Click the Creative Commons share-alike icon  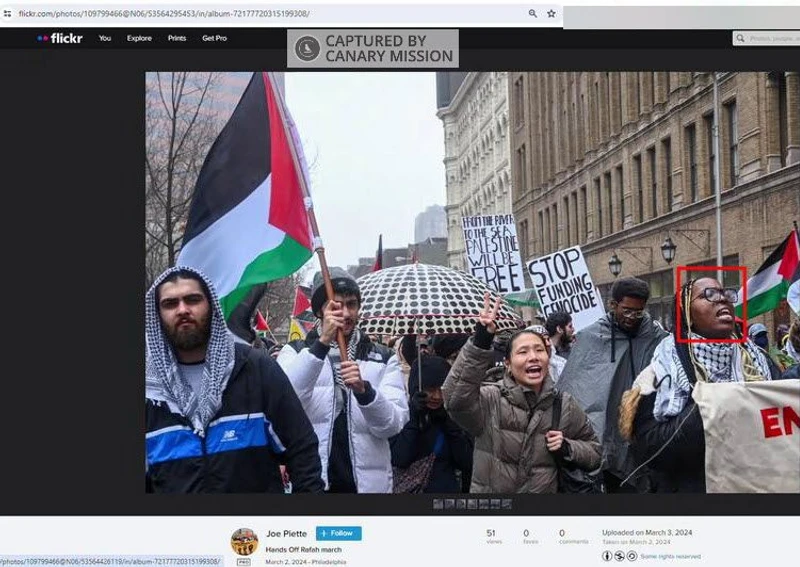coord(632,556)
